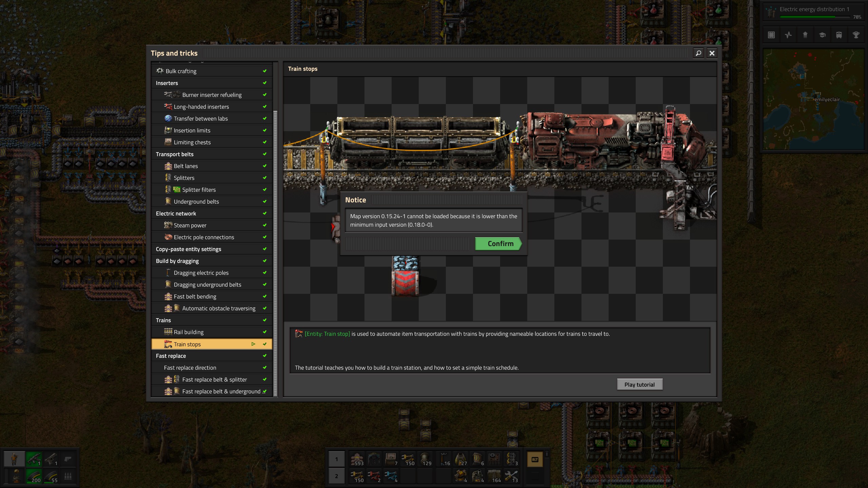The width and height of the screenshot is (868, 488).
Task: Select the Splitters tip
Action: 212,178
